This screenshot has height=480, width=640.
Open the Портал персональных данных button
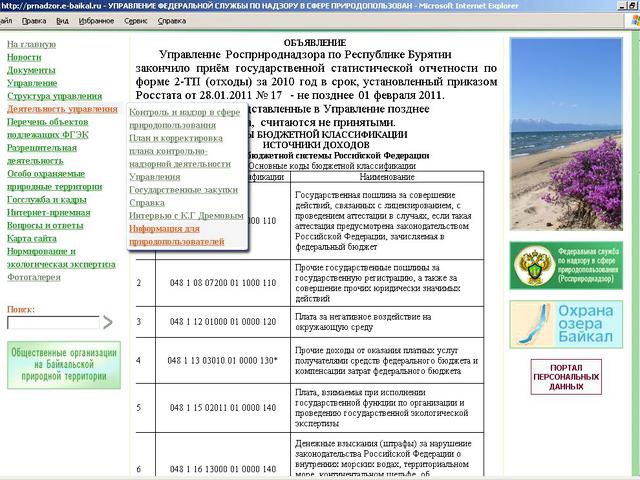pyautogui.click(x=566, y=377)
